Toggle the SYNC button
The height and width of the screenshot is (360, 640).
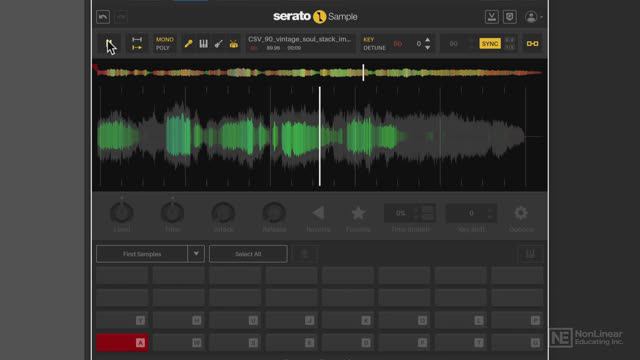[x=490, y=44]
